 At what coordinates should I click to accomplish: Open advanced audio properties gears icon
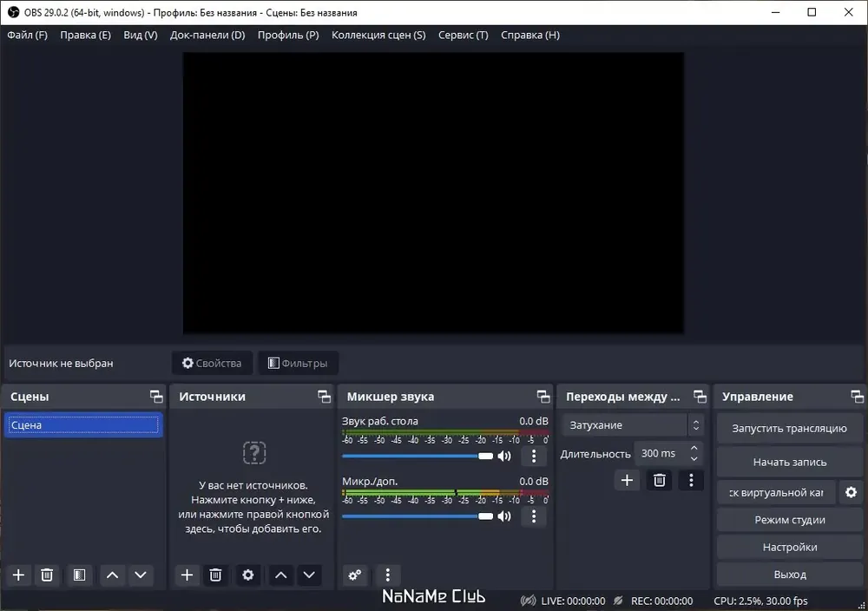tap(355, 575)
